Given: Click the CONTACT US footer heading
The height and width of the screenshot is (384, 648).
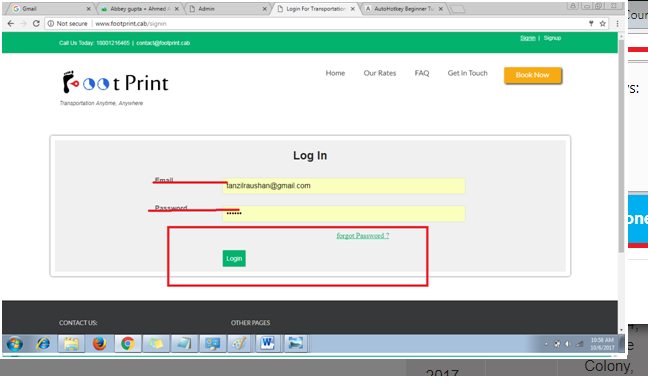Looking at the screenshot, I should point(78,323).
